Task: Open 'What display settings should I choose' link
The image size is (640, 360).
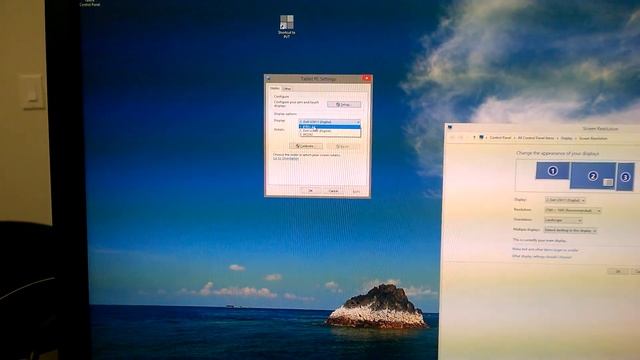Action: click(542, 257)
